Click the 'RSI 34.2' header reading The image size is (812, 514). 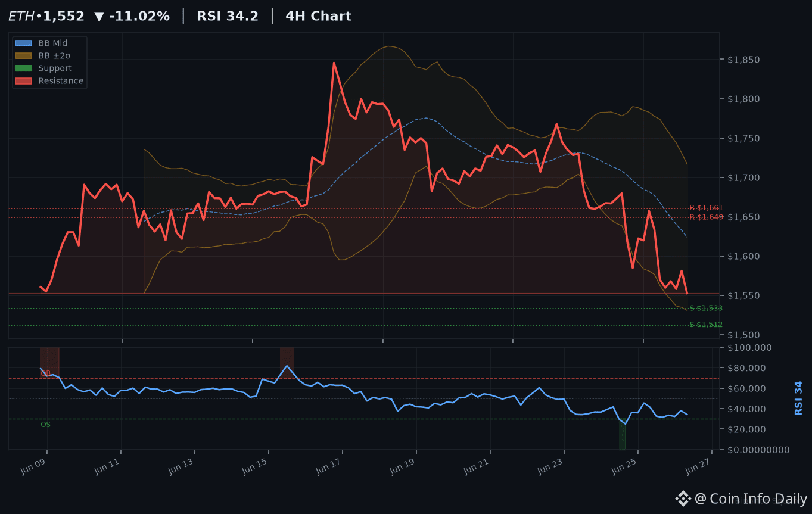click(228, 16)
